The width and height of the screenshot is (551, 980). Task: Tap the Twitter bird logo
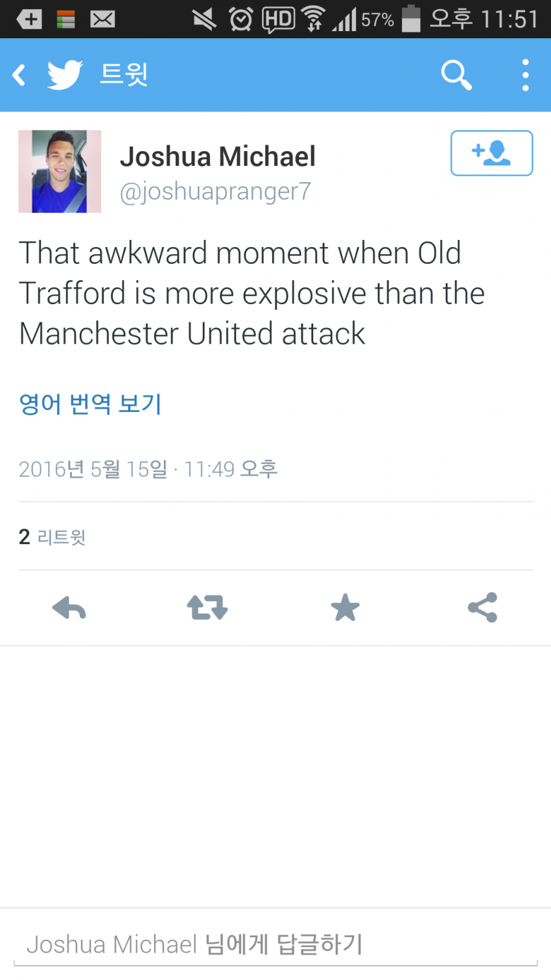pyautogui.click(x=65, y=75)
